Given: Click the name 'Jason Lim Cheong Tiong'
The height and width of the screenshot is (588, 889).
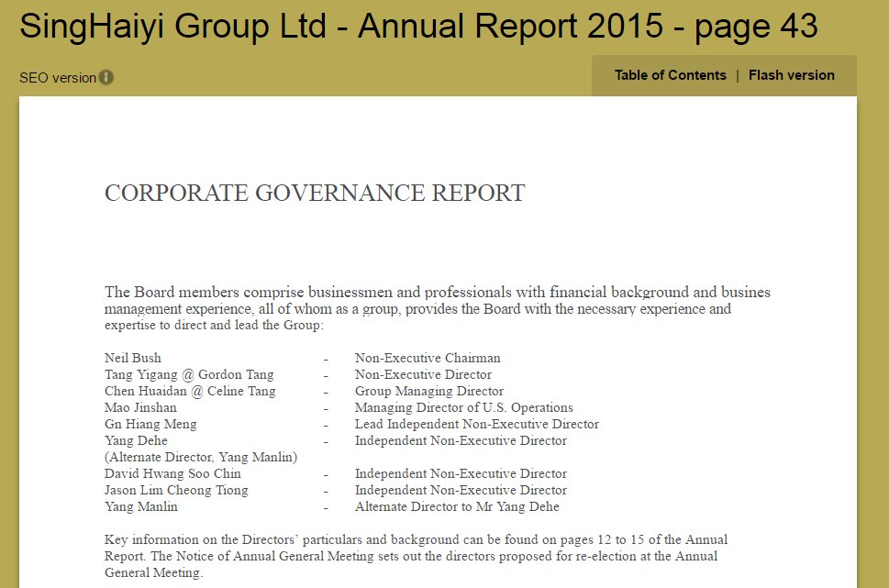Looking at the screenshot, I should [176, 490].
